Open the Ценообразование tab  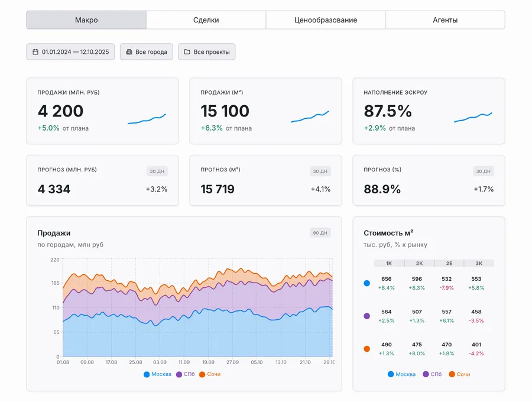point(325,20)
